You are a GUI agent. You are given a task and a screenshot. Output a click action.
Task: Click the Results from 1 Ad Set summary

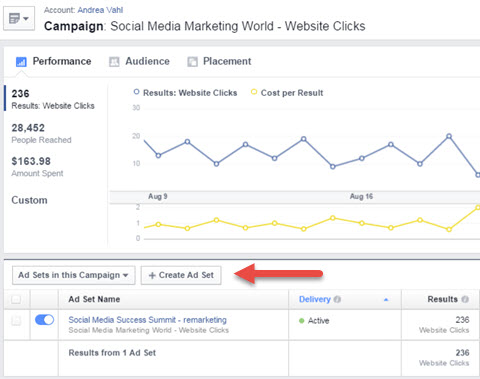pyautogui.click(x=112, y=353)
